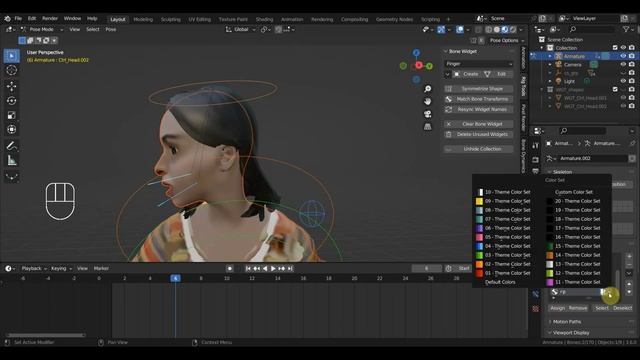
Task: Click the Blender logo icon
Action: click(7, 18)
